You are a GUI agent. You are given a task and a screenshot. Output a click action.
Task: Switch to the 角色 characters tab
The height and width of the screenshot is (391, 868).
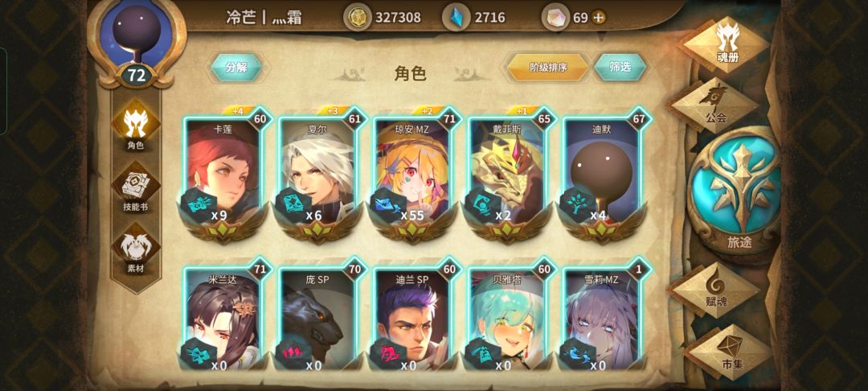click(x=136, y=126)
